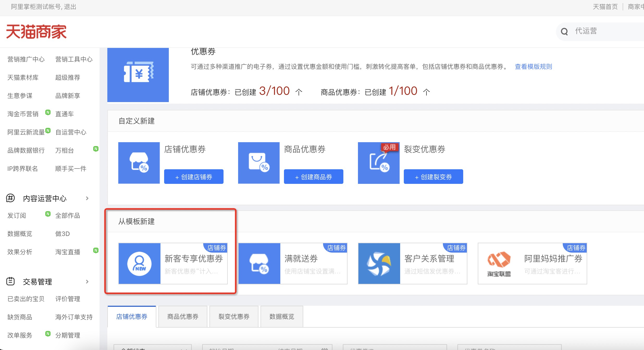644x350 pixels.
Task: Open 生意参谋 in the sidebar
Action: point(20,96)
